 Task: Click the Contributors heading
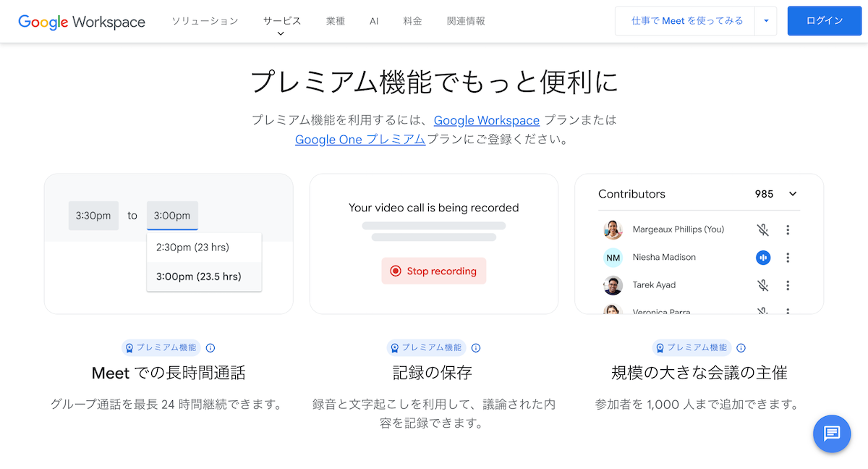631,194
